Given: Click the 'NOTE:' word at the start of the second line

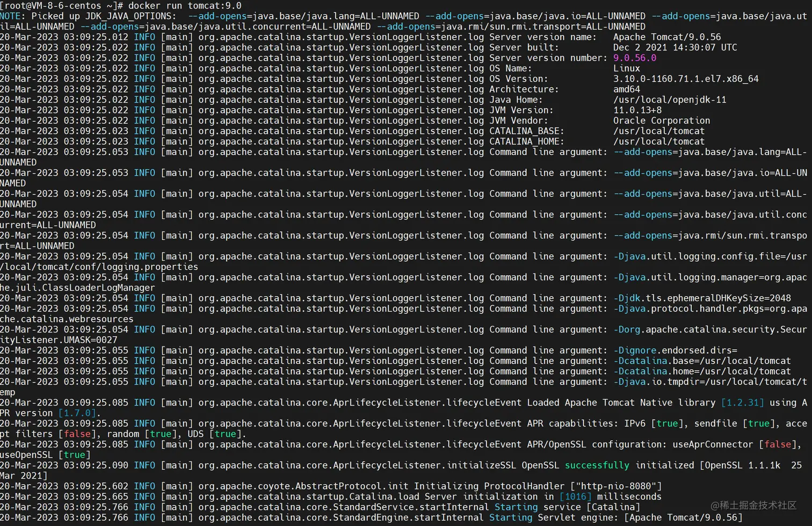Looking at the screenshot, I should (x=13, y=16).
